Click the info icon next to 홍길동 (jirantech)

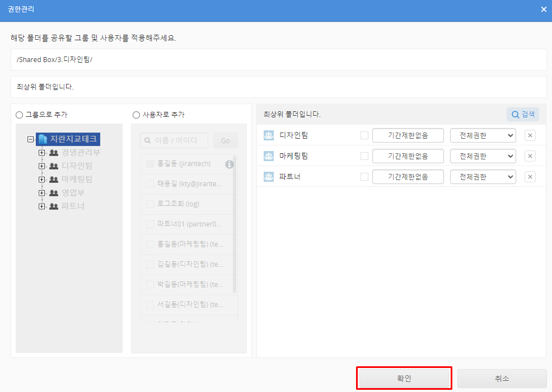coord(229,164)
